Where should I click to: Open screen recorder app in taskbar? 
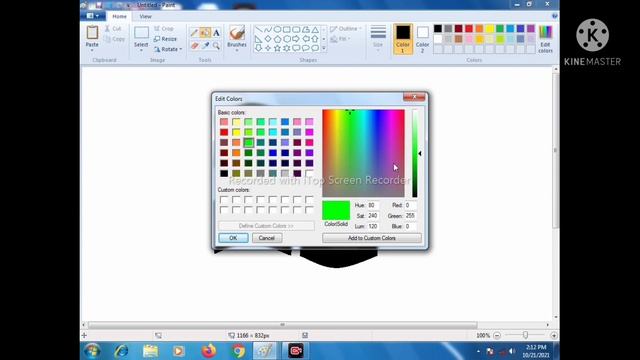[x=296, y=351]
